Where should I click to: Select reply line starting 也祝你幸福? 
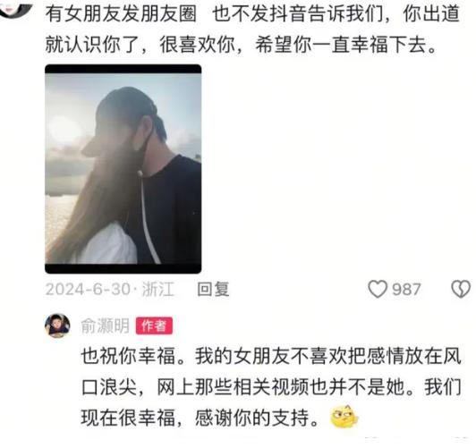(x=271, y=356)
